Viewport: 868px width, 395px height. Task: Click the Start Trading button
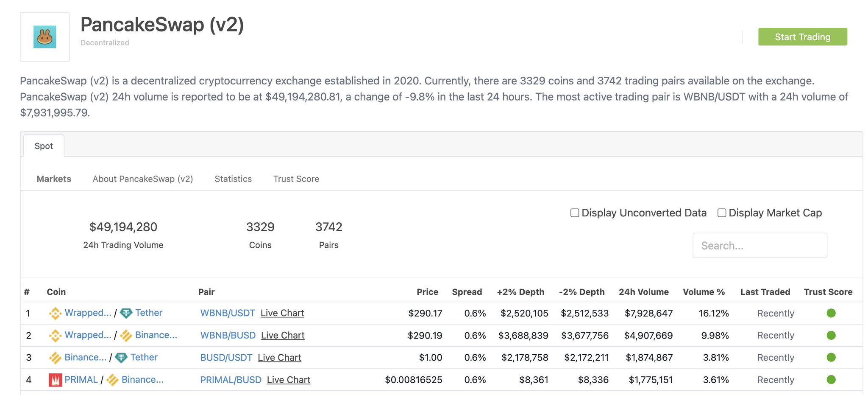[802, 36]
